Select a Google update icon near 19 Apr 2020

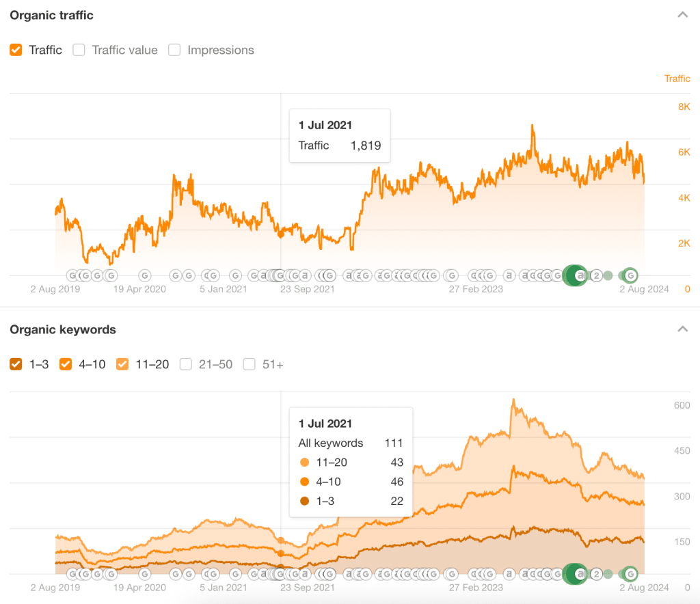click(144, 275)
